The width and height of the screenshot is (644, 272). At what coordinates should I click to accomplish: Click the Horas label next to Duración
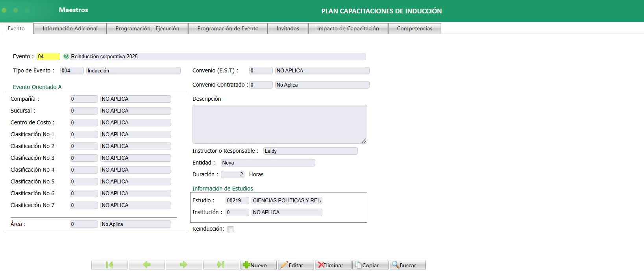256,174
